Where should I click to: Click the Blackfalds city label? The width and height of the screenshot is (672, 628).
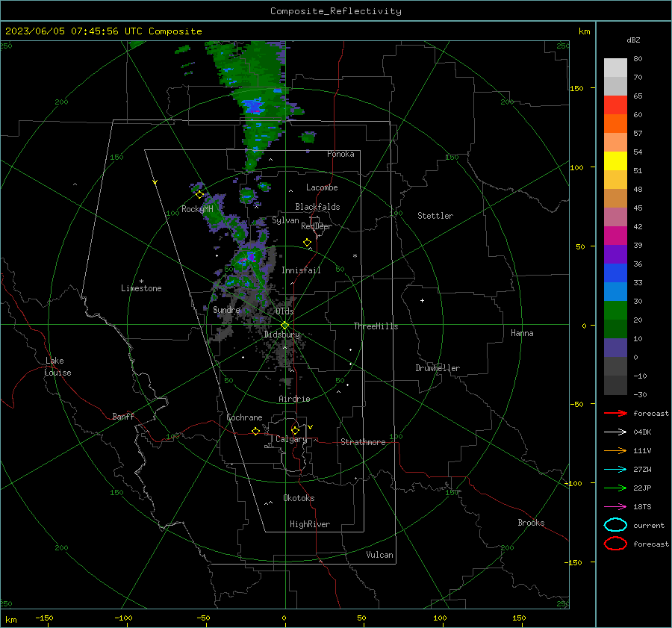[x=317, y=207]
